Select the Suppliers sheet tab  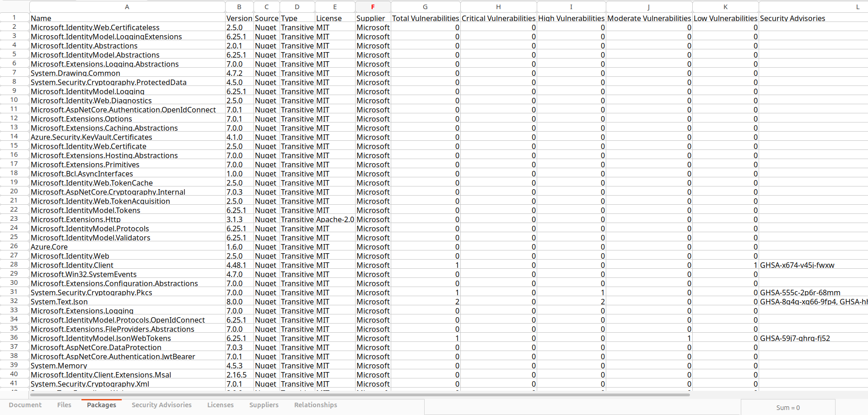point(264,405)
